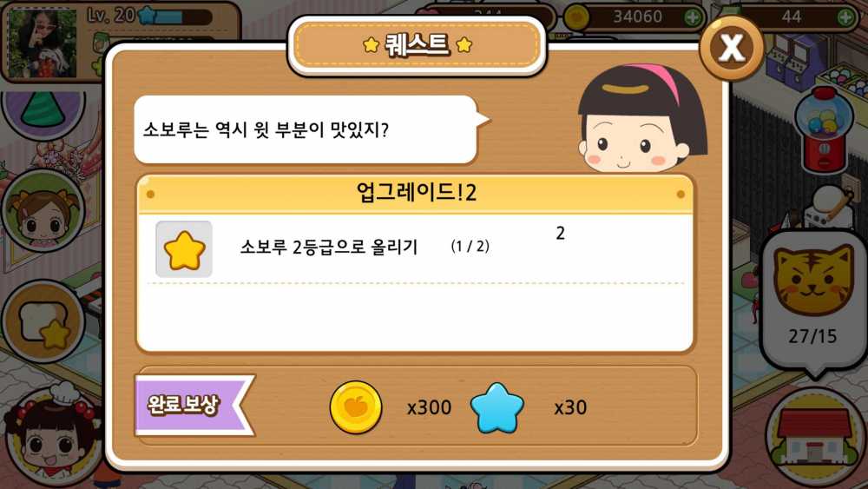The image size is (868, 489).
Task: Tap the 퀘스트 title banner
Action: click(x=417, y=45)
